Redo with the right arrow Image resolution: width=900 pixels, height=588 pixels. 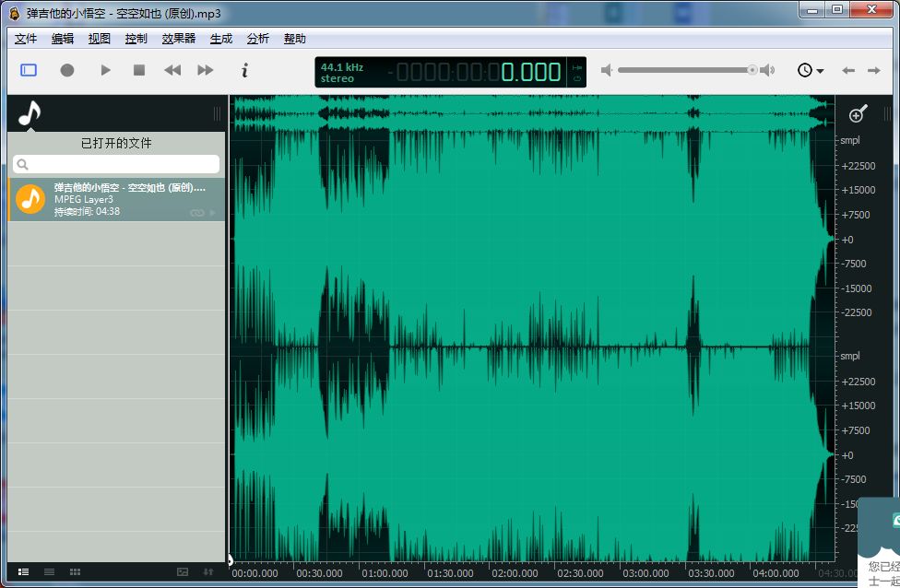(x=873, y=71)
